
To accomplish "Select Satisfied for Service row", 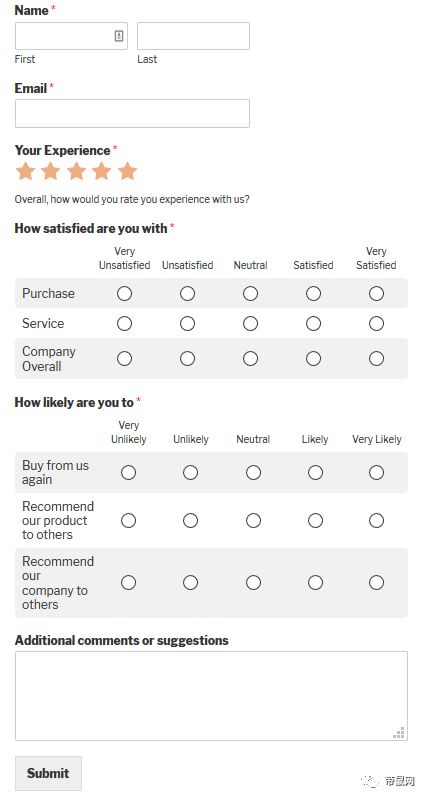I will coord(313,323).
